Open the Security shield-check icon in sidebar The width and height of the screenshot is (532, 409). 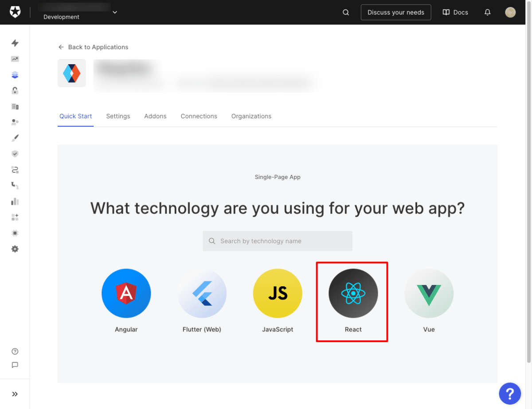point(15,154)
